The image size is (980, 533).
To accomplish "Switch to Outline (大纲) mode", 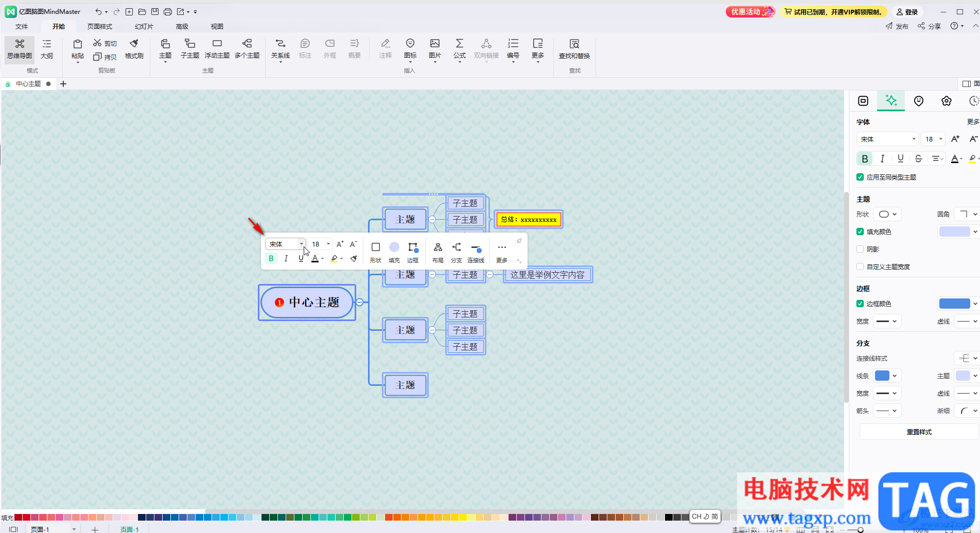I will [x=47, y=48].
